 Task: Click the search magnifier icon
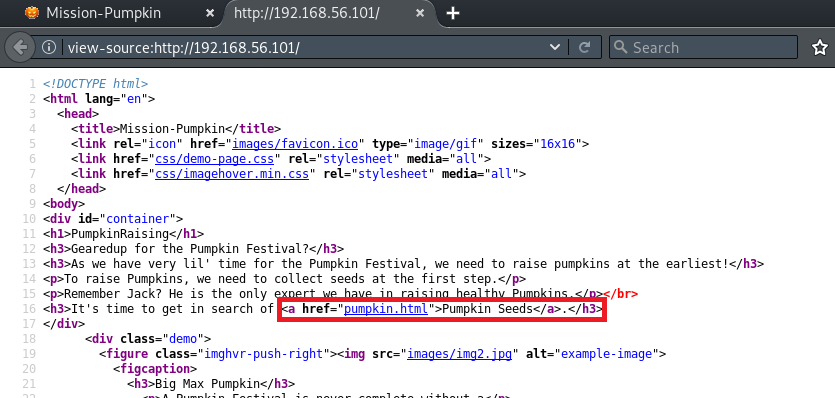[x=620, y=47]
